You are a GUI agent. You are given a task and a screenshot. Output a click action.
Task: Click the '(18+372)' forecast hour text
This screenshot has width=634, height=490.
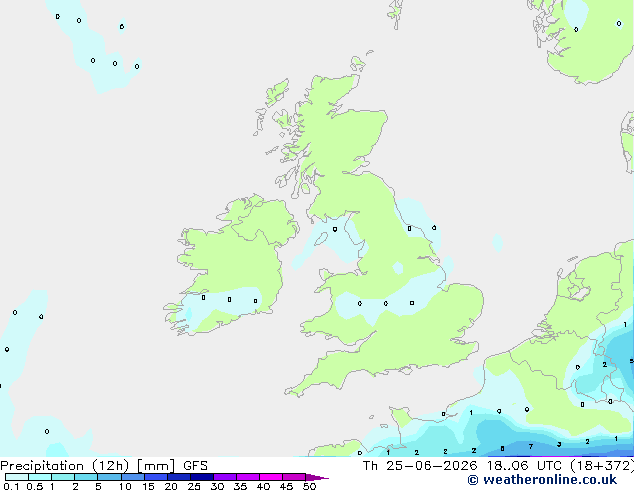coord(602,466)
